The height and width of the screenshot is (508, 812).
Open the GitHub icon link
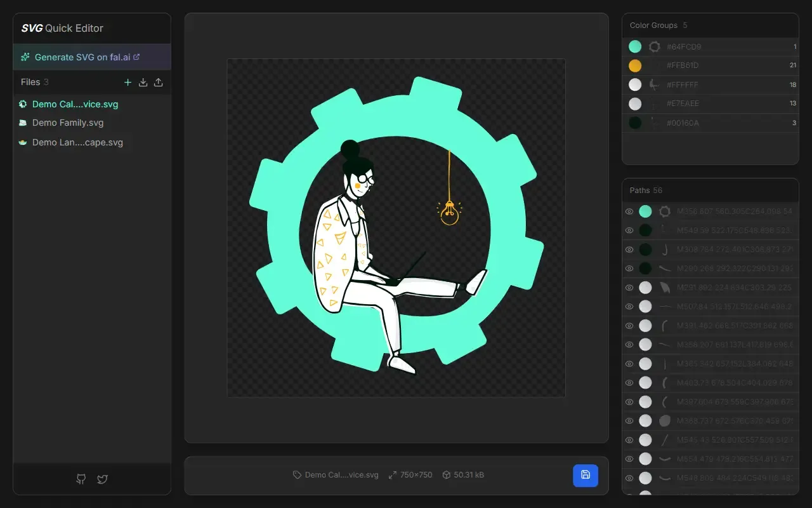point(81,479)
